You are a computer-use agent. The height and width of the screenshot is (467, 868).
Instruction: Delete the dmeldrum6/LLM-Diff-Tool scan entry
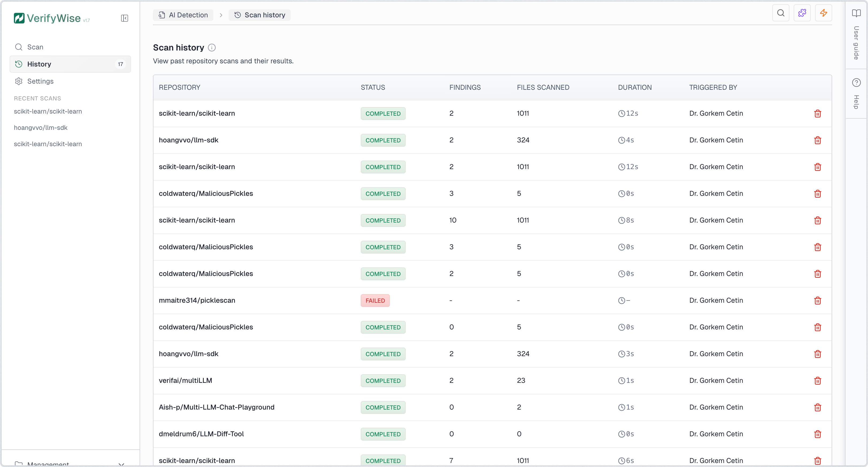tap(818, 434)
